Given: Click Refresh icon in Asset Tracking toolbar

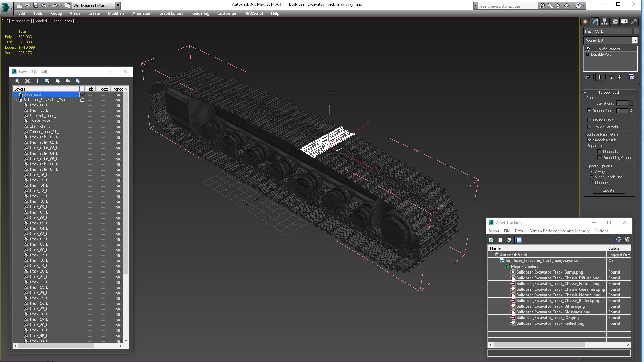Looking at the screenshot, I should [x=491, y=240].
